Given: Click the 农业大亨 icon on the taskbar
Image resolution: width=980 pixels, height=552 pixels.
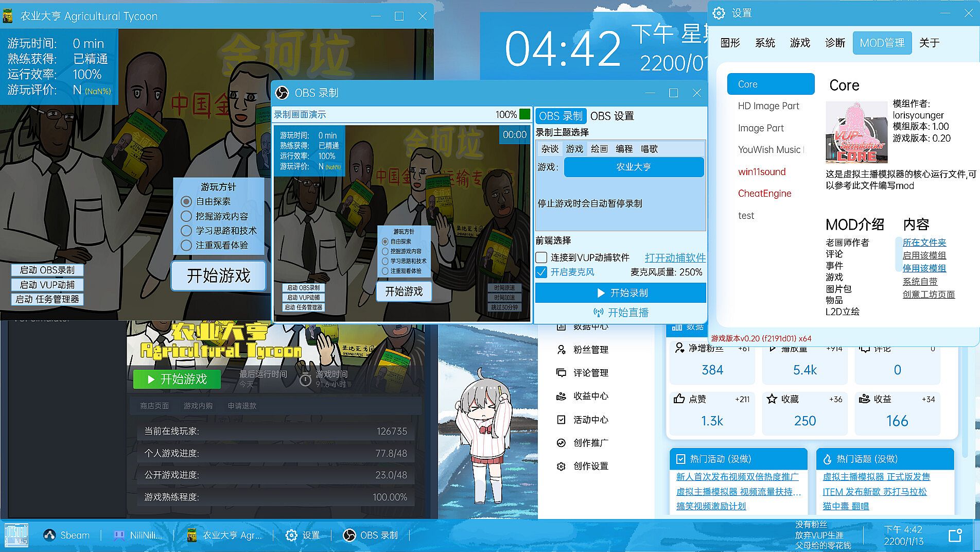Looking at the screenshot, I should click(x=192, y=536).
